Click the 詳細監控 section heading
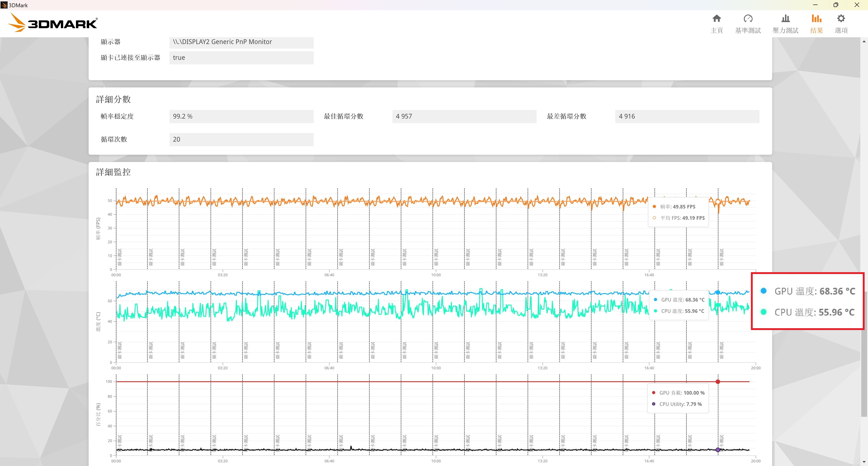868x466 pixels. (113, 172)
